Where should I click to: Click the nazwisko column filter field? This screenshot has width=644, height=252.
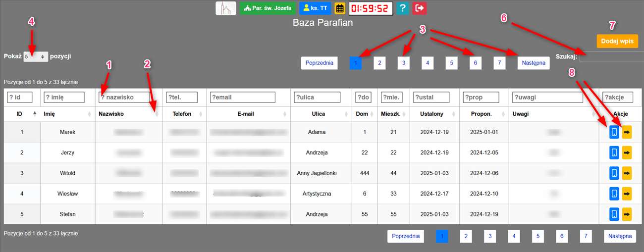tap(124, 97)
